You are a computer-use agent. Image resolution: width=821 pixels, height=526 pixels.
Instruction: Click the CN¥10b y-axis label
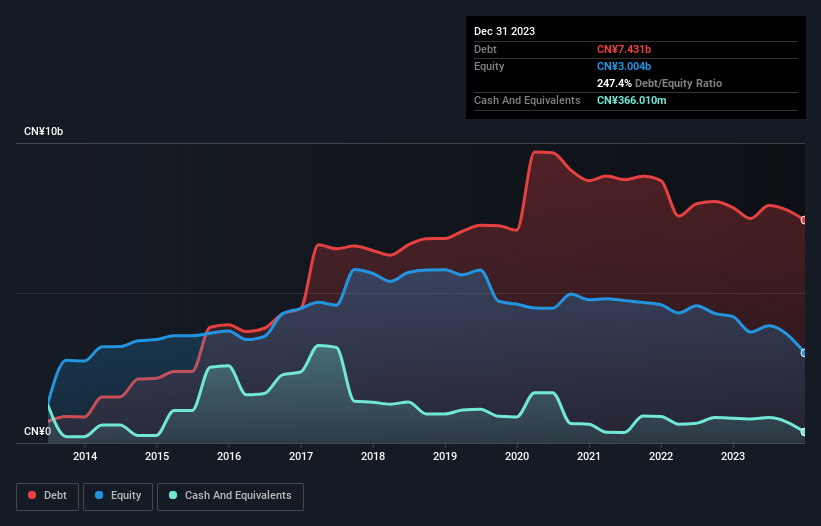click(x=43, y=131)
